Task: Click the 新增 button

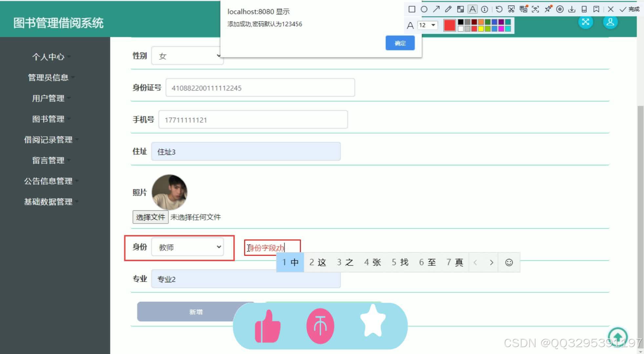Action: coord(196,312)
